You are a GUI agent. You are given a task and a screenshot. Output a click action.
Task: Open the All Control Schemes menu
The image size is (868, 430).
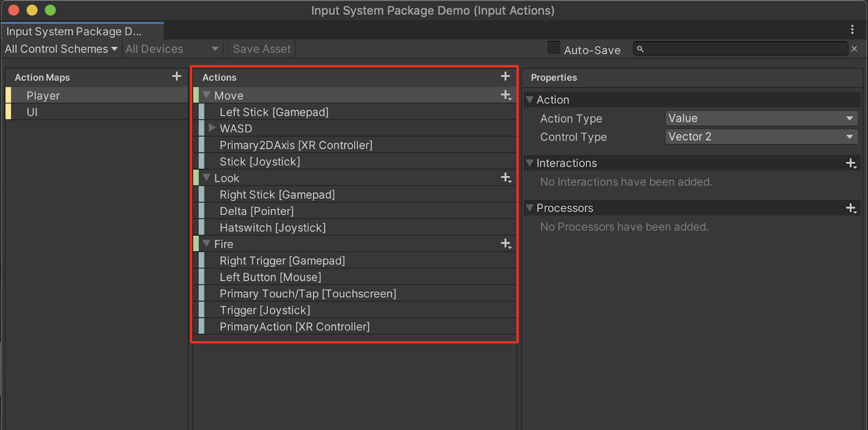[61, 49]
